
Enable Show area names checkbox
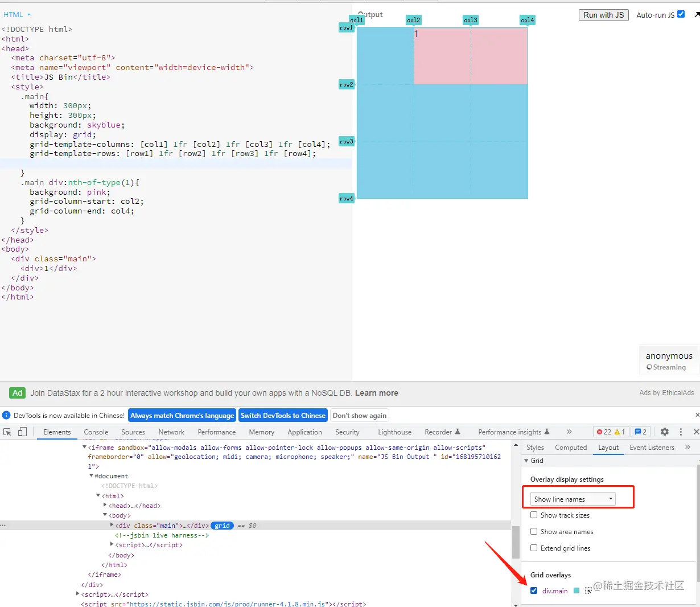tap(534, 531)
